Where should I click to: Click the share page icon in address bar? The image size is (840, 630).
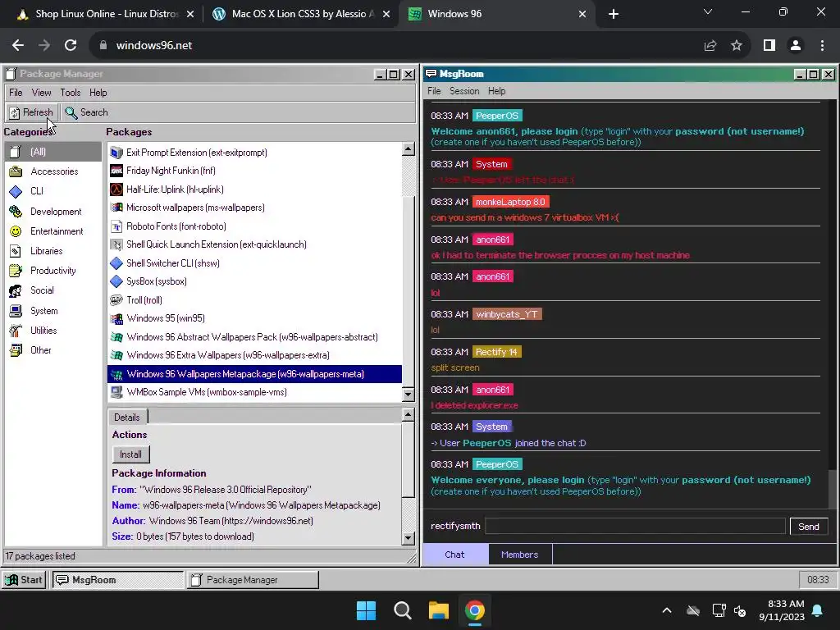click(x=710, y=46)
